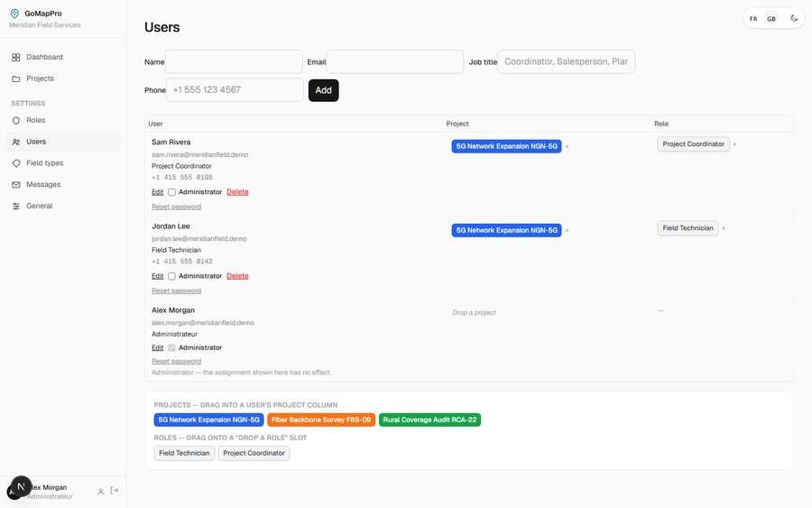Click the General sliders icon

coord(16,206)
